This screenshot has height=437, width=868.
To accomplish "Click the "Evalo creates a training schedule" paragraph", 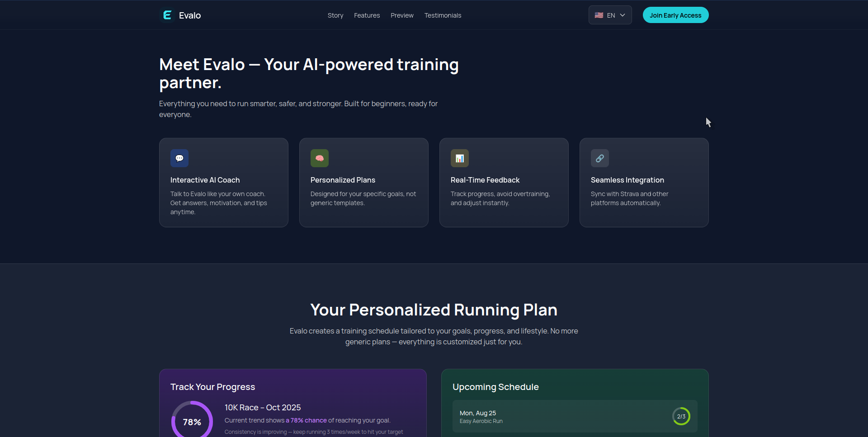I will 434,336.
